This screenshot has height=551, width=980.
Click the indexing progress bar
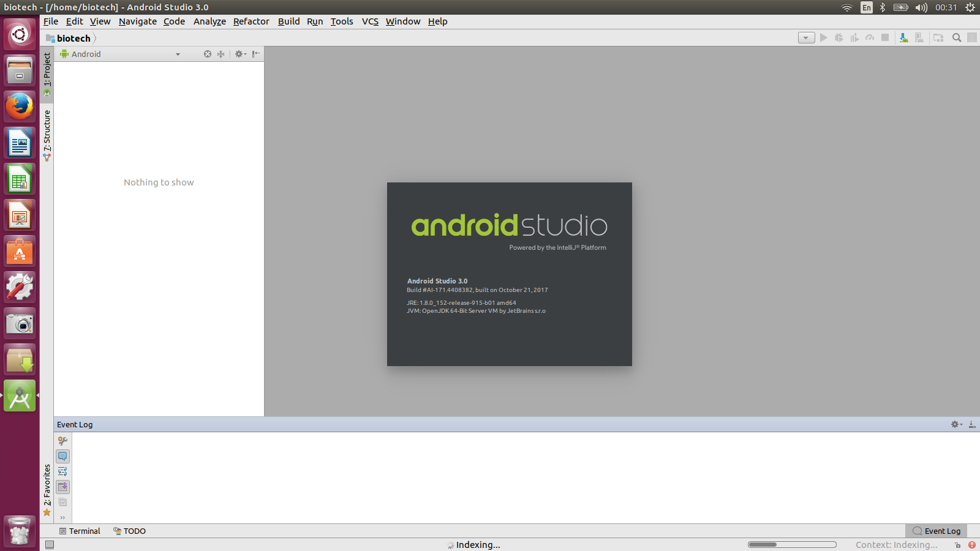[792, 544]
